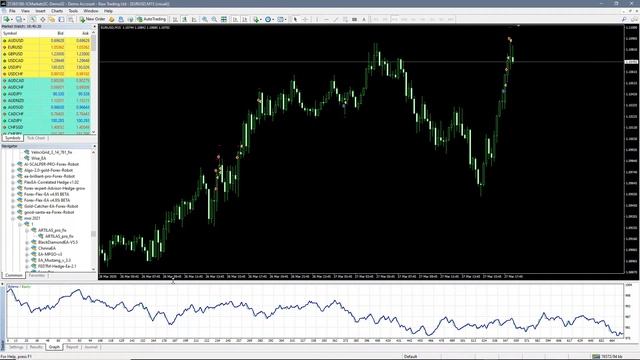This screenshot has width=640, height=360.
Task: Expand Gold-Catcher-EA-Forex-Robot node
Action: pos(13,206)
